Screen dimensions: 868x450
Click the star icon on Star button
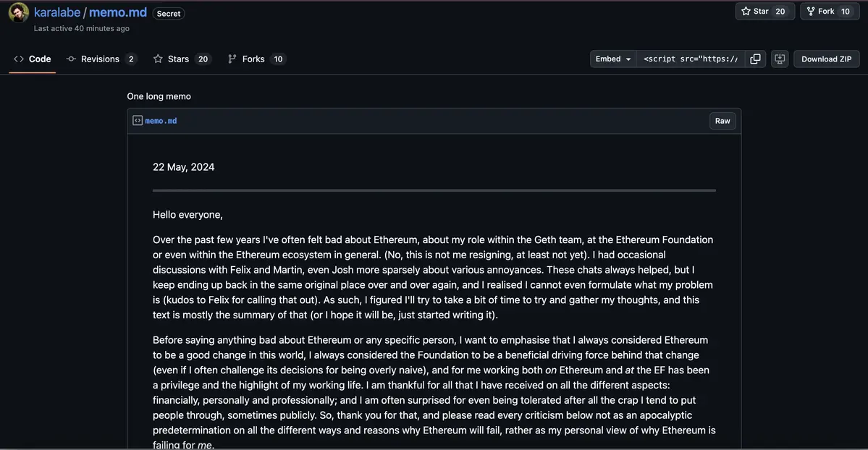click(x=746, y=12)
